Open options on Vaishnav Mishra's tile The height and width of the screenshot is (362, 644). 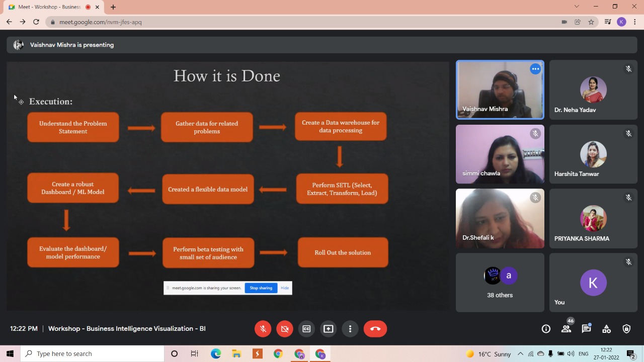click(535, 69)
